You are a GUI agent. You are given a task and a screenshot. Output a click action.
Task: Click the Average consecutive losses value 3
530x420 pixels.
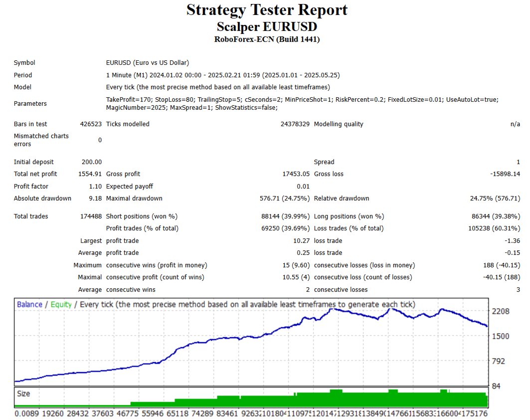pyautogui.click(x=518, y=290)
